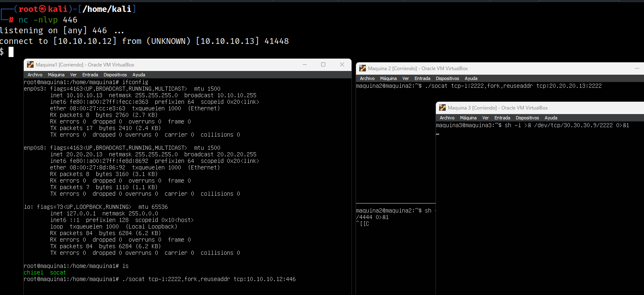Click the cursor line in Maquina 3 terminal
This screenshot has width=644, height=295.
438,134
